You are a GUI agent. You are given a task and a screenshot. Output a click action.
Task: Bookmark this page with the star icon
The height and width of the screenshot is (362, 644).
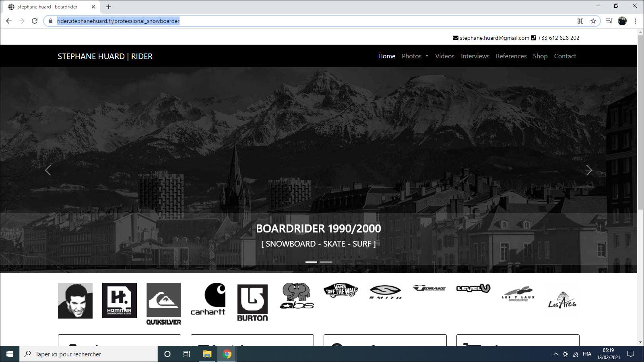[x=593, y=21]
